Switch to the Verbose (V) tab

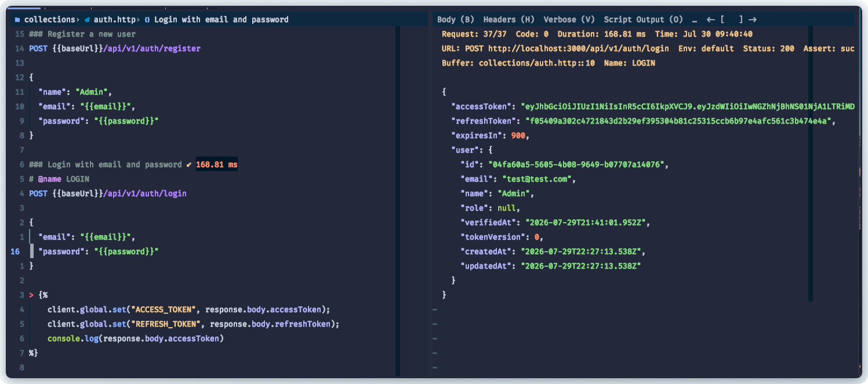569,20
